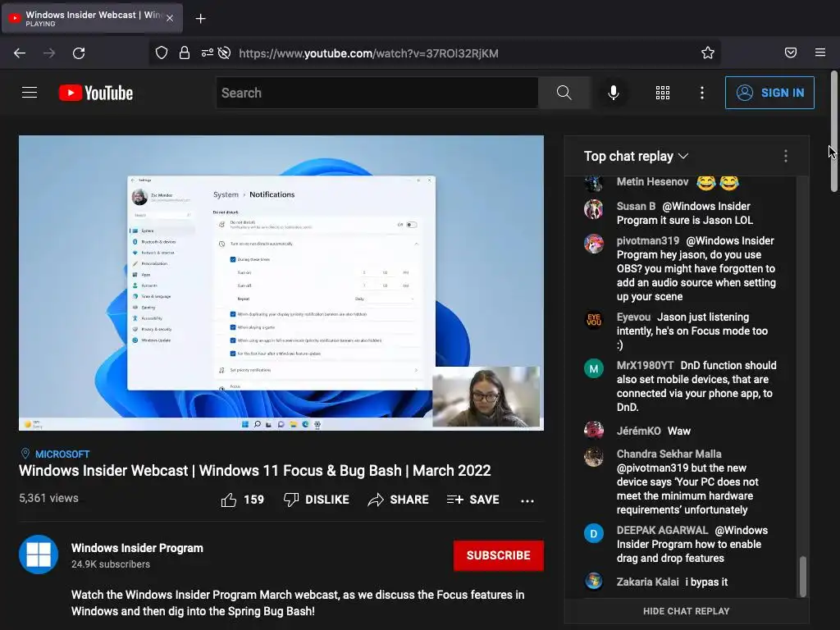Screen dimensions: 840x630
Task: Click chat author JérémKO
Action: tap(638, 431)
